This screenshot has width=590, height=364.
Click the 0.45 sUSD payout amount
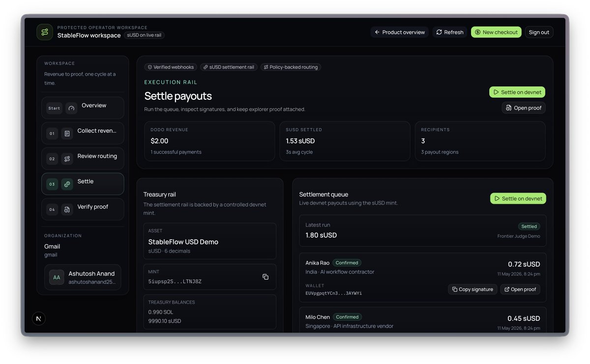coord(524,318)
